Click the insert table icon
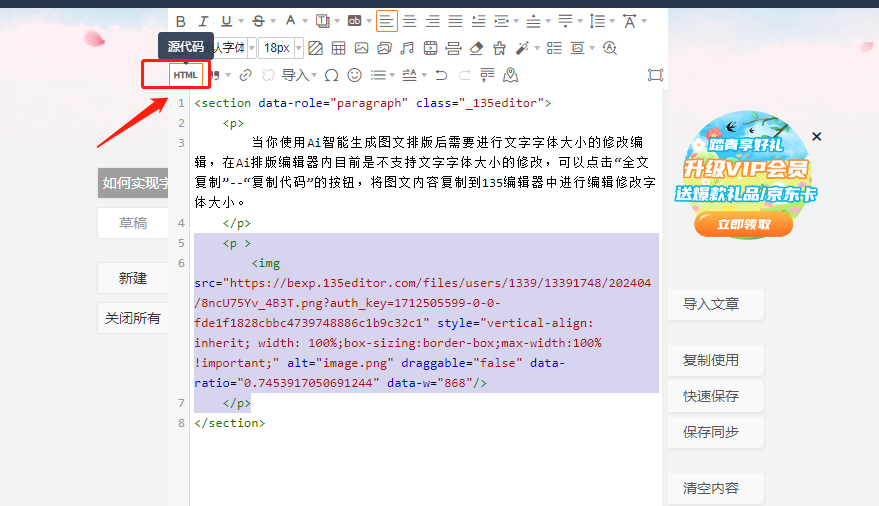Image resolution: width=879 pixels, height=506 pixels. point(338,48)
